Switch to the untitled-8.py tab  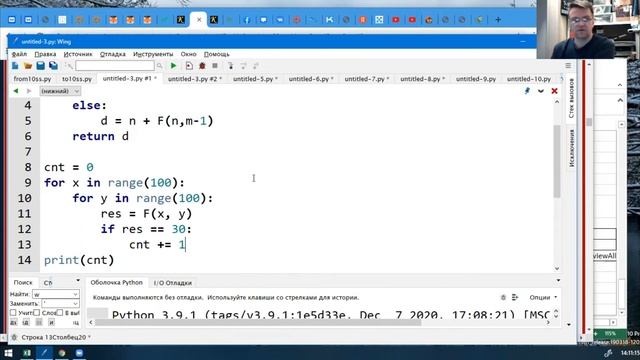tap(422, 79)
